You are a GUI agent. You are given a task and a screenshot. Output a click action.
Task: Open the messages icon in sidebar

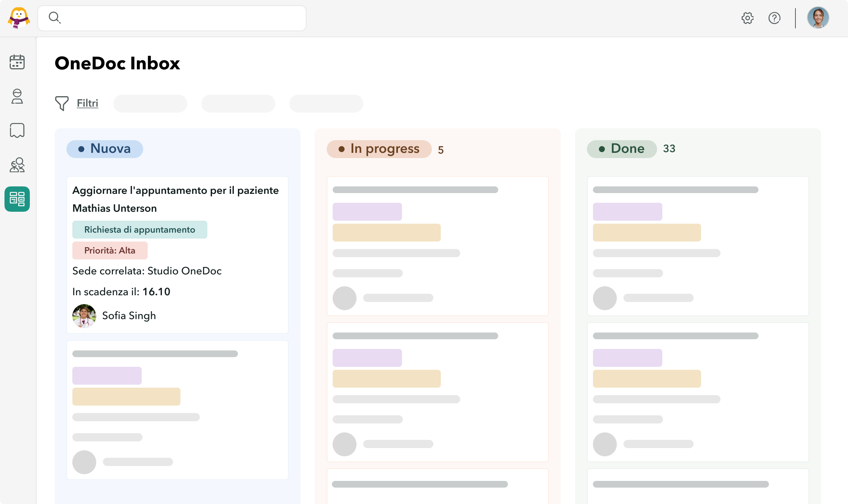click(x=17, y=130)
